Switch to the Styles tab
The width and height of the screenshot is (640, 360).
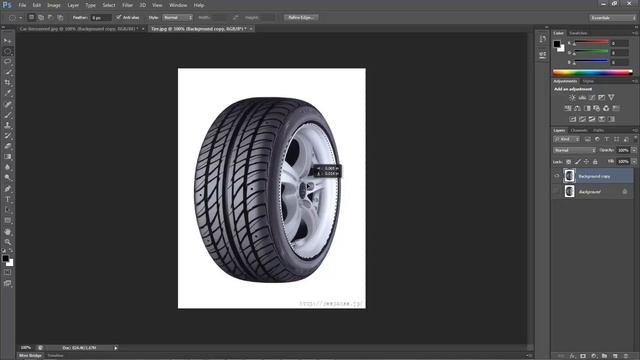click(588, 81)
